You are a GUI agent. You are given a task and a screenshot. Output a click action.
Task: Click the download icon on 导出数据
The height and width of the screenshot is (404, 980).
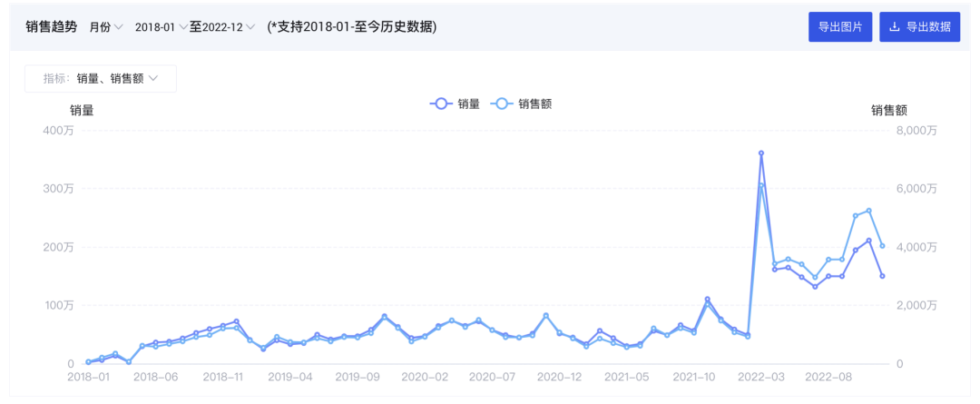(x=895, y=27)
